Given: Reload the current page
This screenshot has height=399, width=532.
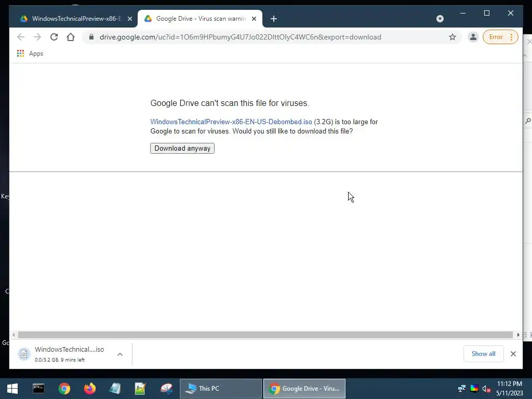Looking at the screenshot, I should [54, 37].
